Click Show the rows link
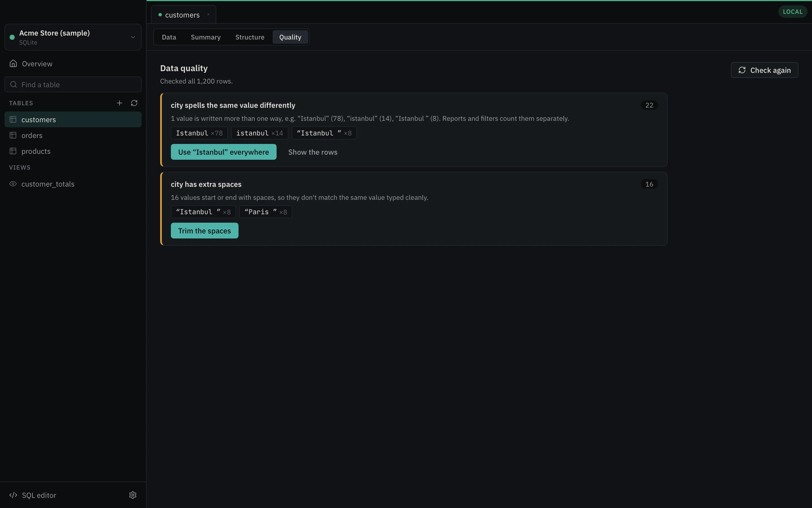This screenshot has width=812, height=508. click(313, 152)
